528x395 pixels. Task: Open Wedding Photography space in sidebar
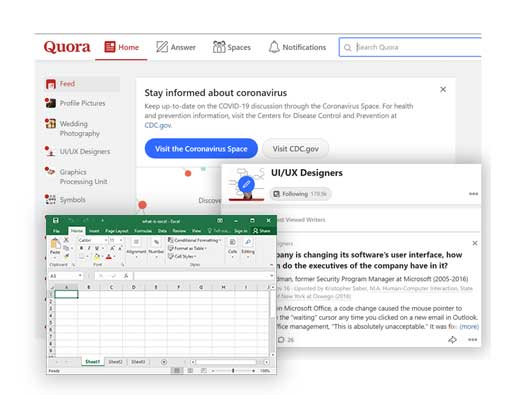click(73, 128)
